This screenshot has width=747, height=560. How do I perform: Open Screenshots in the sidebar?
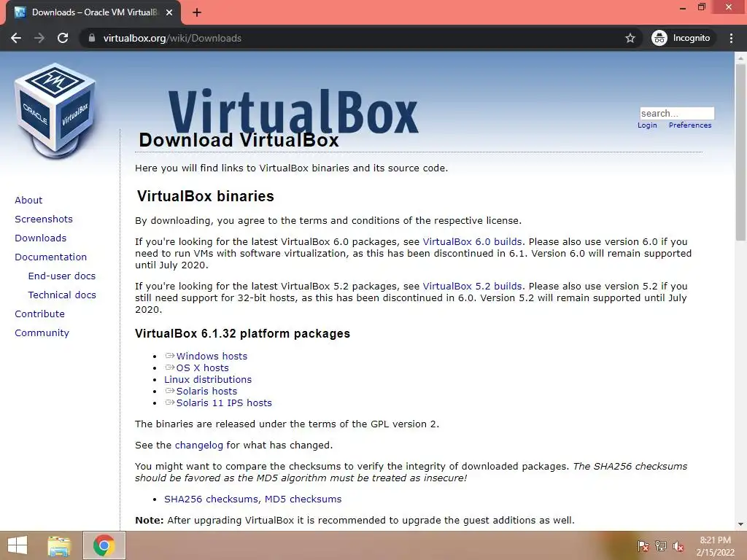44,219
